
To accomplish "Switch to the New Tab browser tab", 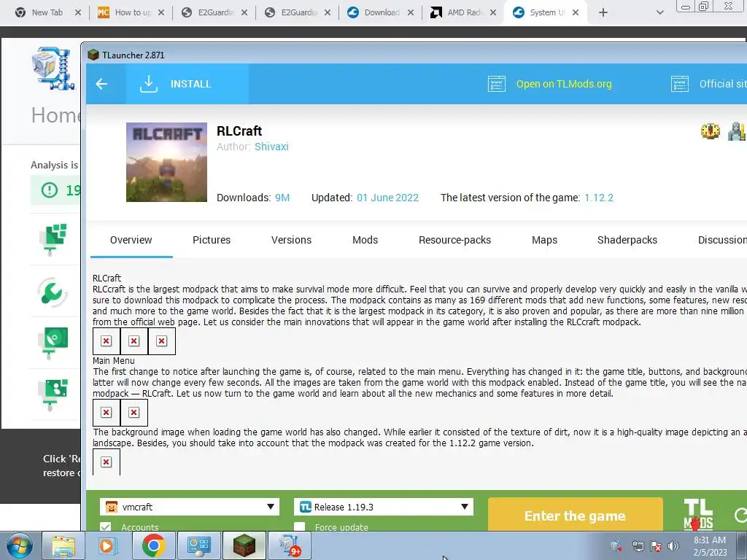I will pos(47,12).
